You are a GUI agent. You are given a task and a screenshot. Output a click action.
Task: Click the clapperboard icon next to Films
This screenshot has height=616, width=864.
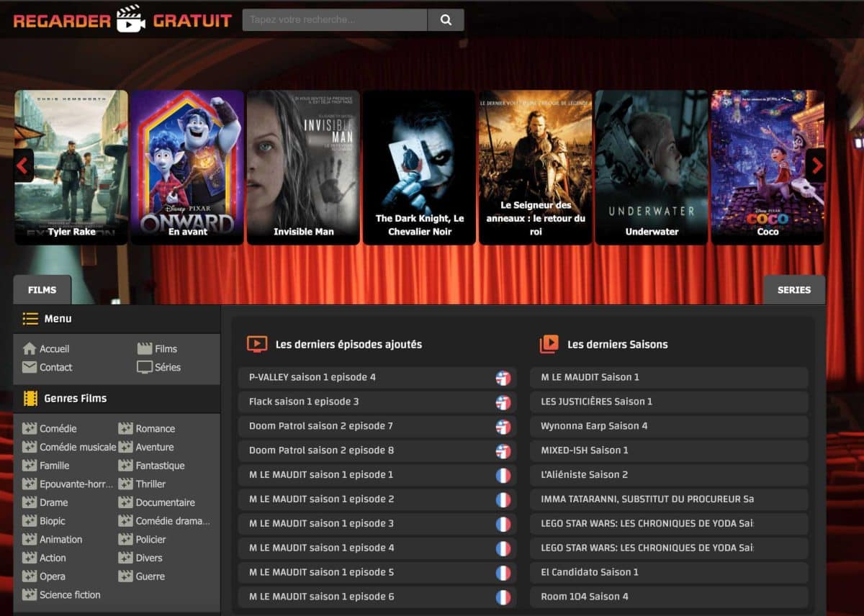pos(145,349)
